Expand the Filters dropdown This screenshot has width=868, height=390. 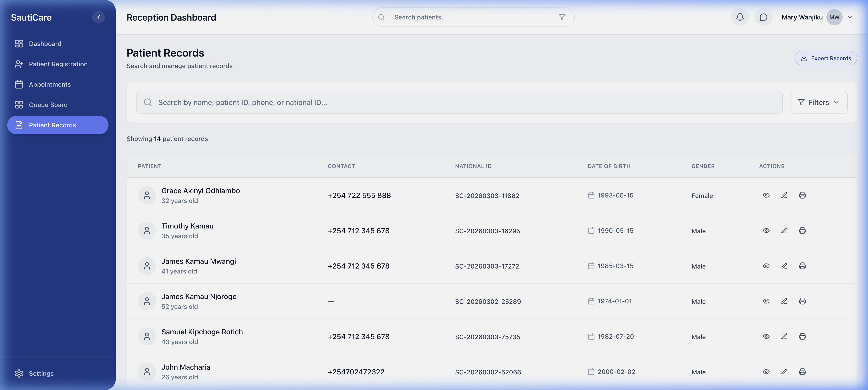818,102
